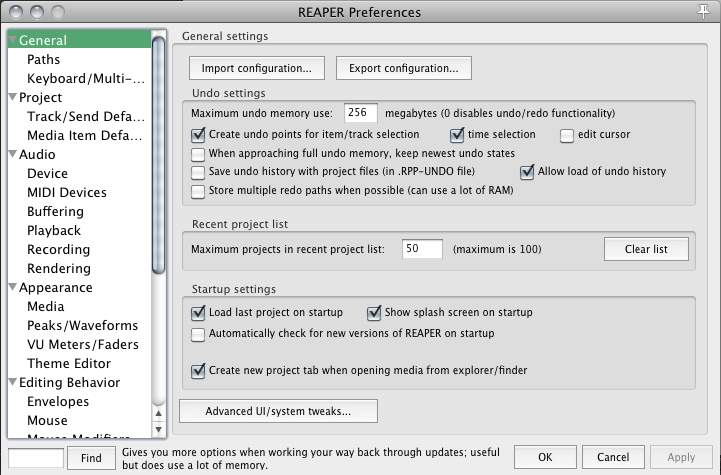Uncheck time selection undo points
This screenshot has width=721, height=475.
point(457,135)
